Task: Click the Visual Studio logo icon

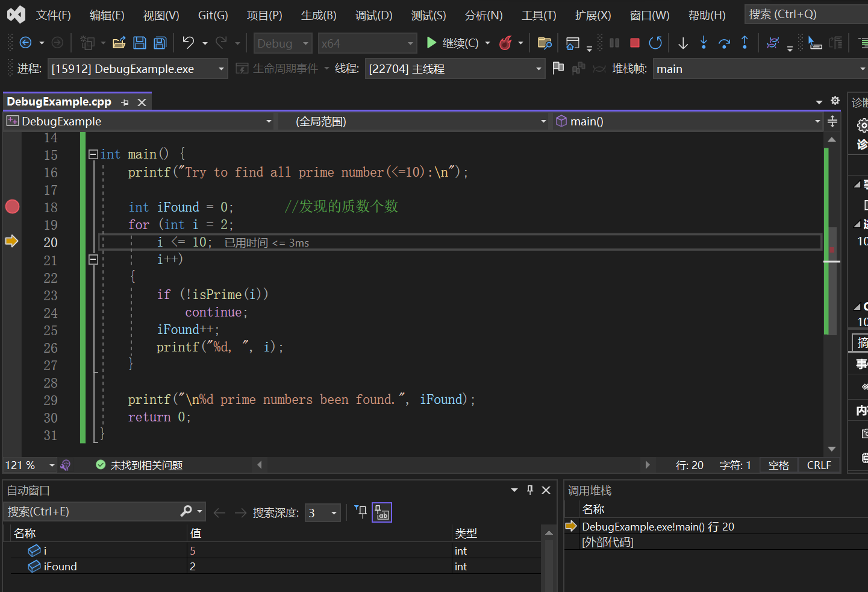Action: tap(16, 14)
